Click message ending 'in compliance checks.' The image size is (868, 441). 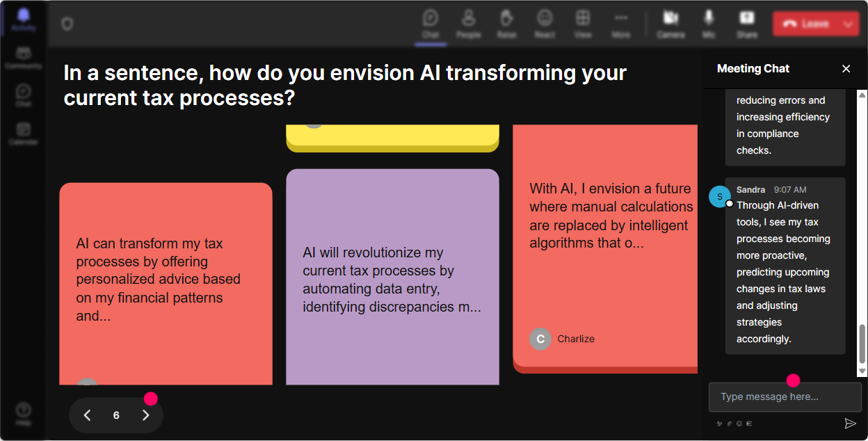coord(785,127)
